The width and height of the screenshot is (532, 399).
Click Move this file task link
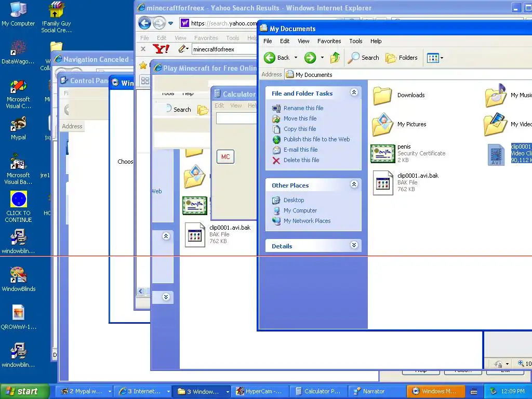(x=300, y=118)
